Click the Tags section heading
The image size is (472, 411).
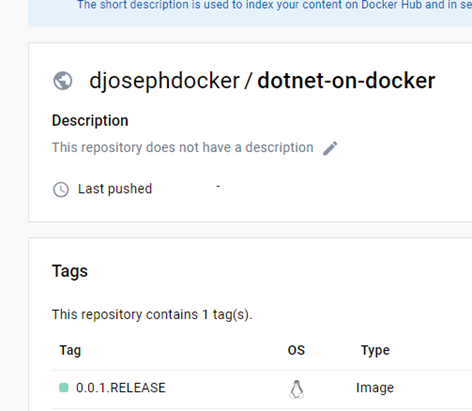click(x=70, y=271)
